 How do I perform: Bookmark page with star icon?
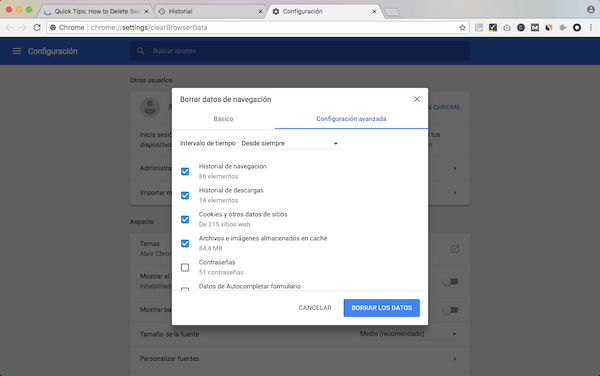462,28
